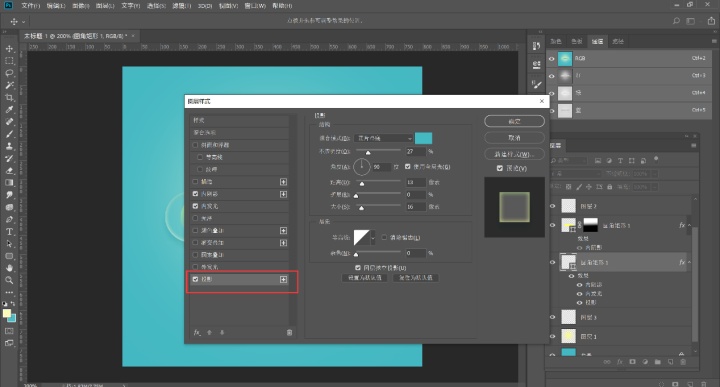The height and width of the screenshot is (387, 720).
Task: Select the Rectangular Marquee tool
Action: (9, 61)
